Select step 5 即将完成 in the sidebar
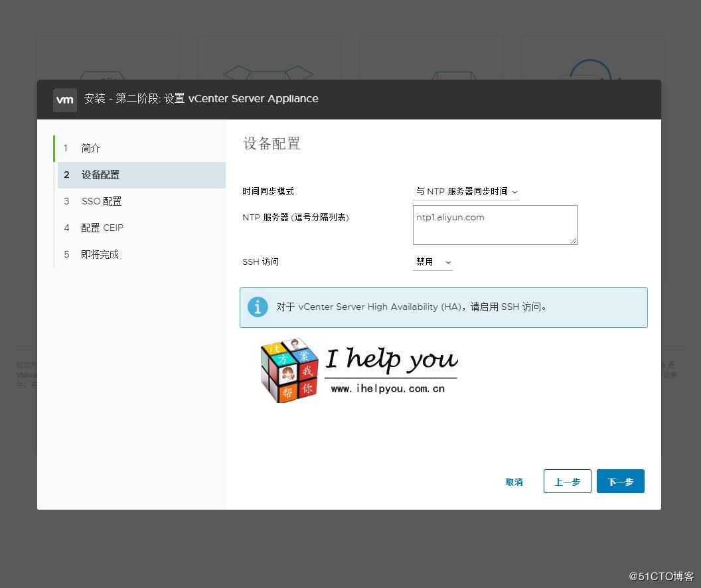 coord(141,255)
